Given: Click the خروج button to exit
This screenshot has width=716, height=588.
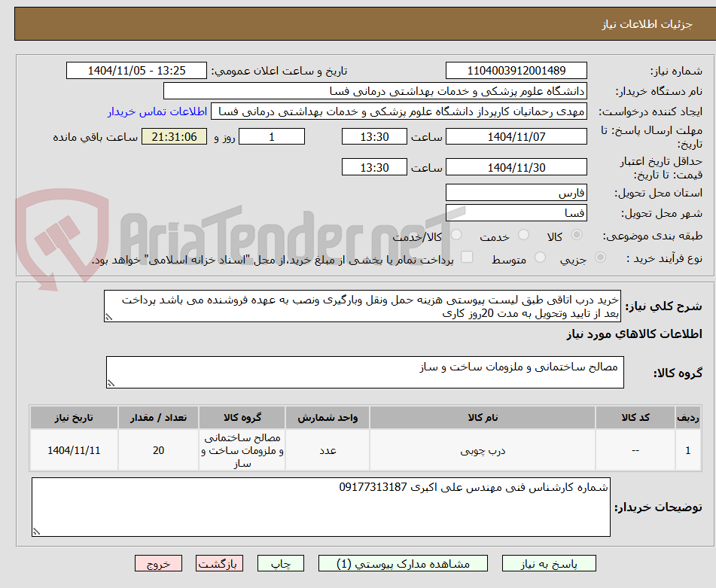Looking at the screenshot, I should point(158,562).
